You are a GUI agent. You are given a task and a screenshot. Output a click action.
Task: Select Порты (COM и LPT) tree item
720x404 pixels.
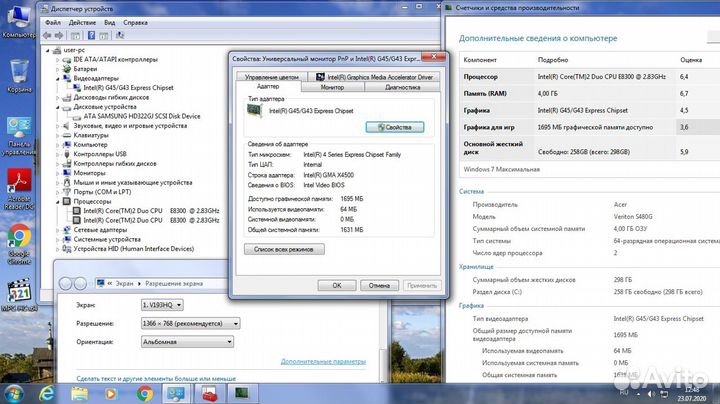click(x=102, y=192)
